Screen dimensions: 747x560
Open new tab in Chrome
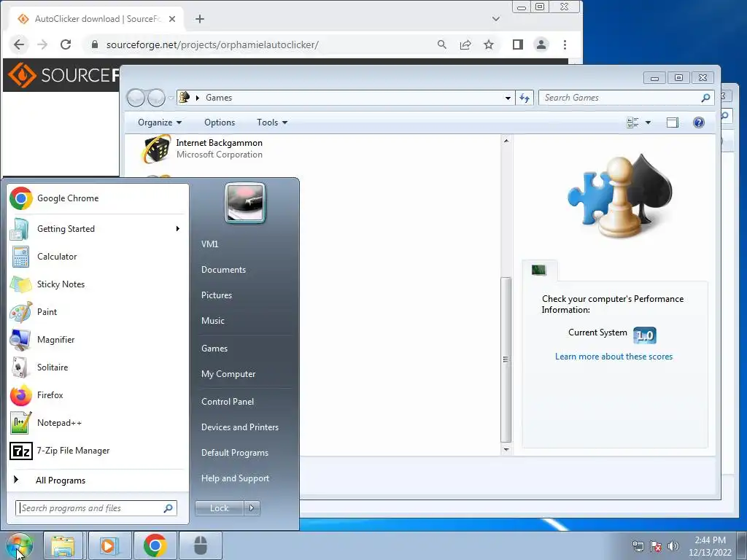point(200,19)
